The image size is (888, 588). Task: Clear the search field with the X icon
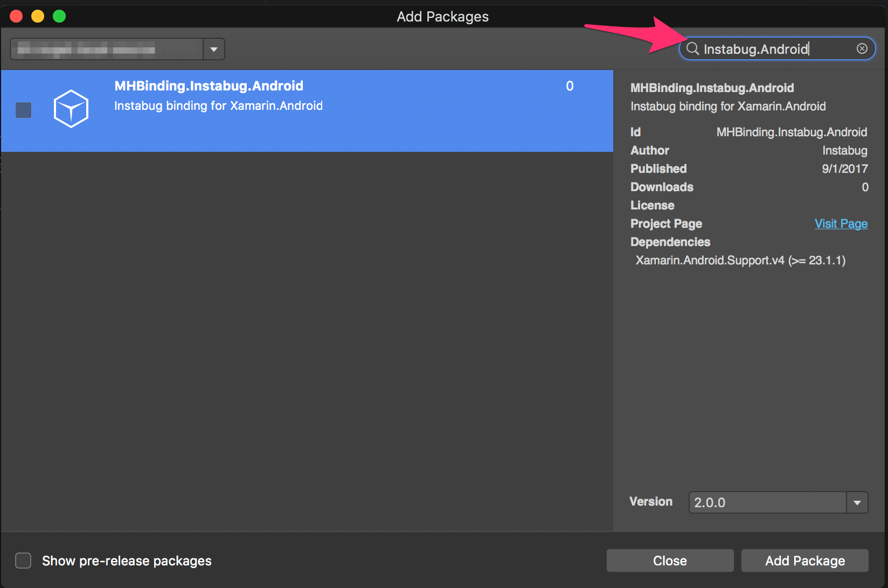(862, 48)
